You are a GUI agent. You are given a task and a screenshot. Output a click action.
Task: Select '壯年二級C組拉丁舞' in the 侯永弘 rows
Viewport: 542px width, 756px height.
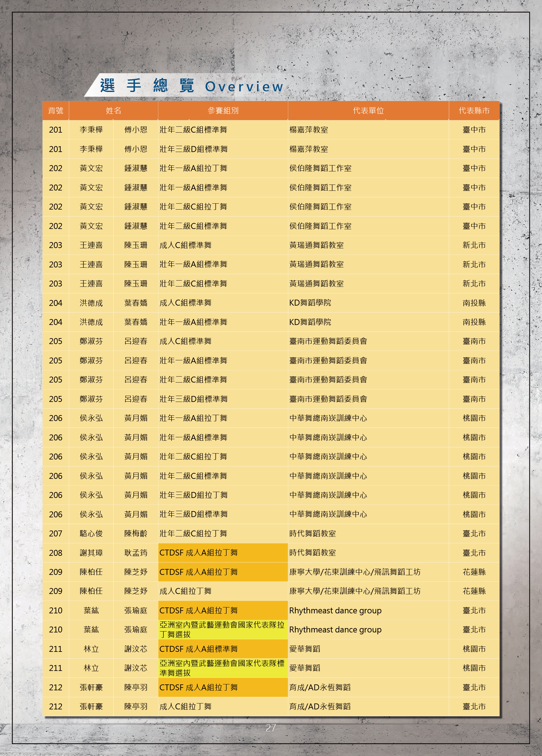(x=193, y=457)
